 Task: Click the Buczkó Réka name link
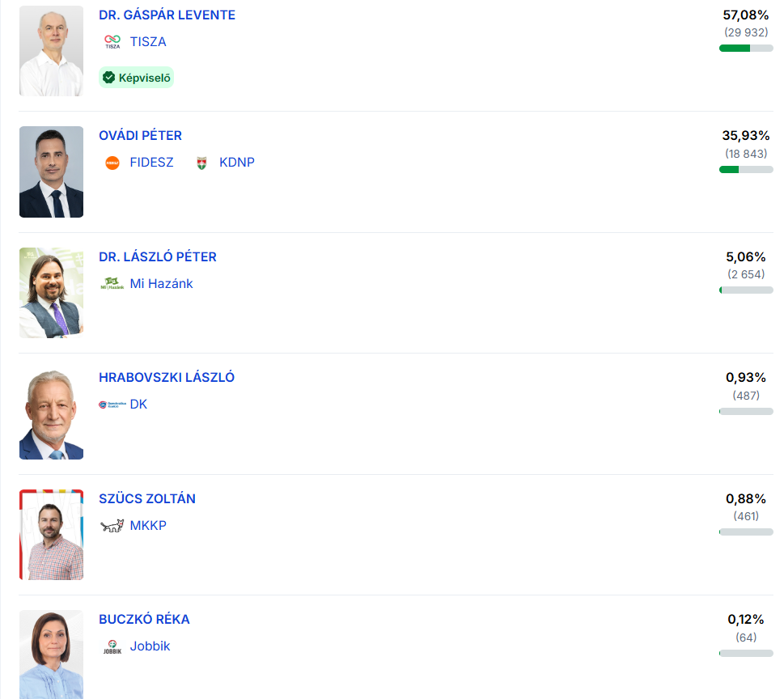(x=144, y=620)
